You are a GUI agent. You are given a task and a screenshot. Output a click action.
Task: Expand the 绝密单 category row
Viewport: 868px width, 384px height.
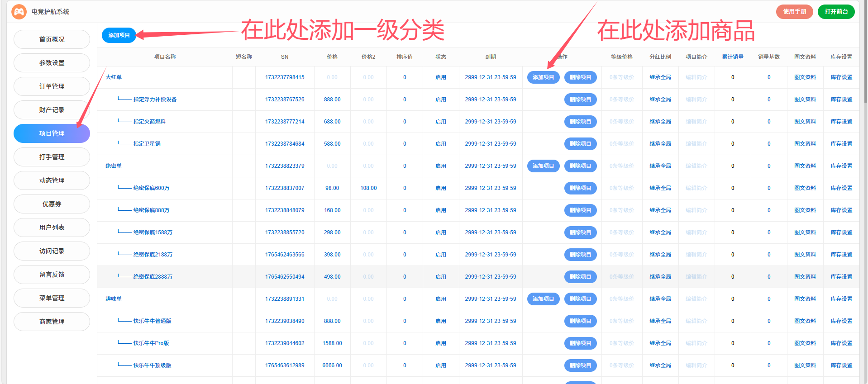point(114,166)
